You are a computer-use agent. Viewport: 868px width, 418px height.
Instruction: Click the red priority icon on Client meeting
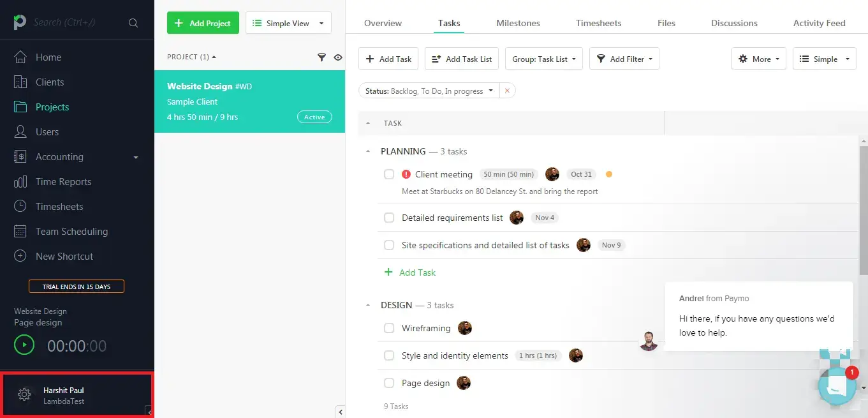pos(406,174)
